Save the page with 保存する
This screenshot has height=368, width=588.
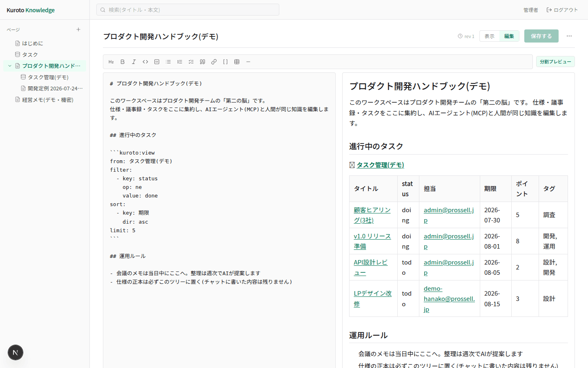(x=541, y=36)
